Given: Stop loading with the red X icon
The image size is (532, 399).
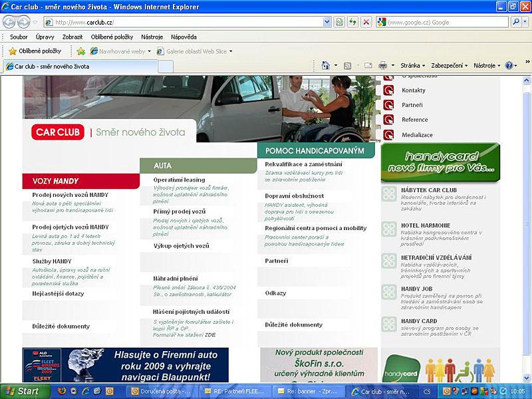Looking at the screenshot, I should click(366, 23).
